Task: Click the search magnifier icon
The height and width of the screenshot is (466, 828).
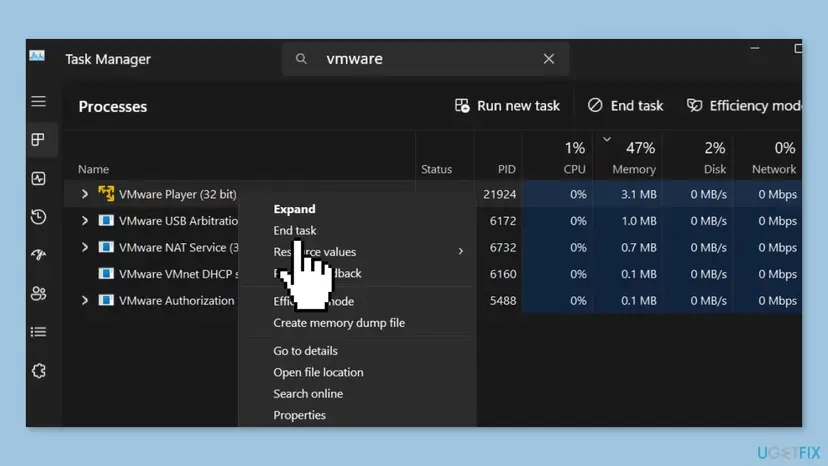Action: pos(301,59)
